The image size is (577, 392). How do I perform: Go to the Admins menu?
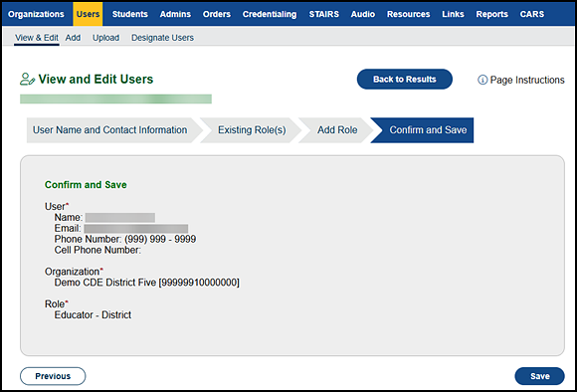click(x=175, y=14)
